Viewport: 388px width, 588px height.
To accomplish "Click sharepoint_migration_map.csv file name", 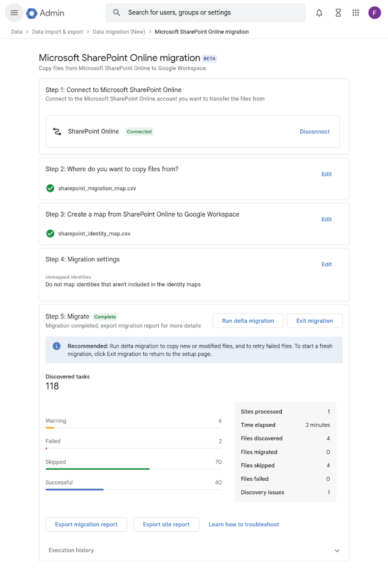I will coord(97,188).
